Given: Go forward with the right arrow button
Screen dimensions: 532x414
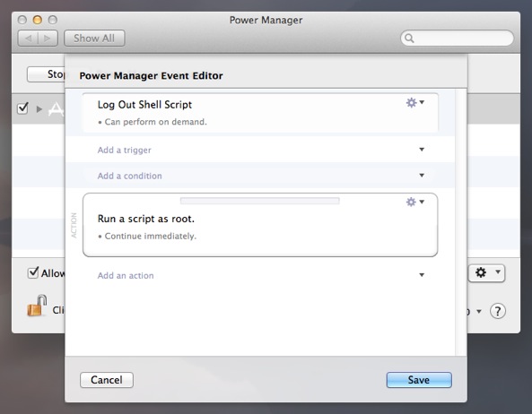Looking at the screenshot, I should coord(48,39).
